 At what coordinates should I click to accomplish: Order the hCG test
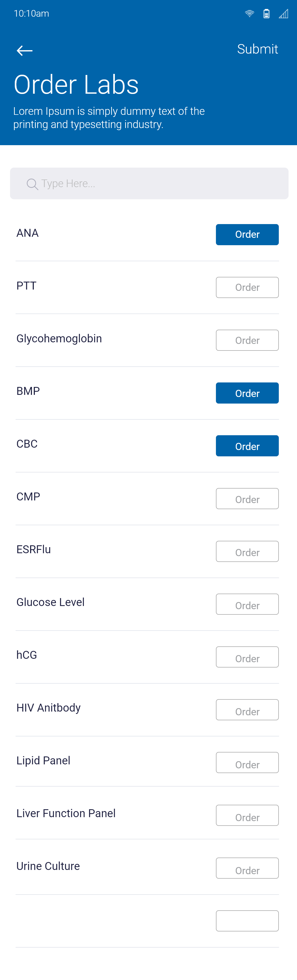pos(247,657)
